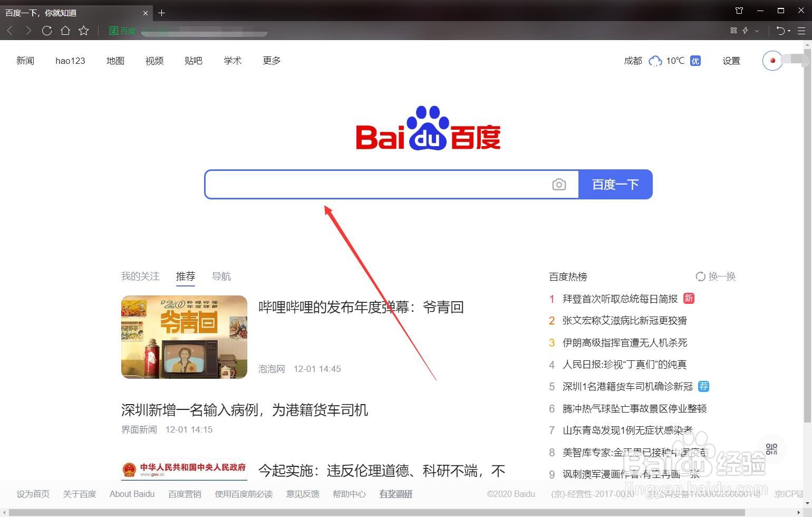Click the lightning speed-mode icon
The width and height of the screenshot is (812, 517).
tap(746, 31)
